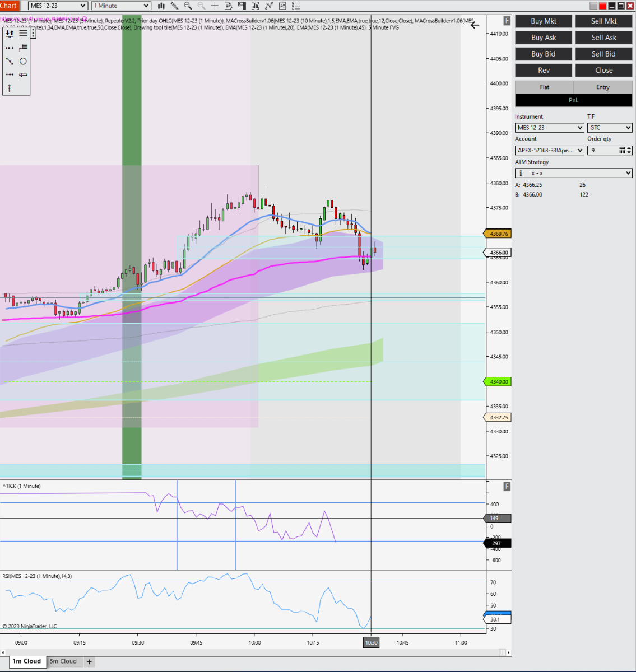Open the red link button in title bar

click(x=602, y=6)
